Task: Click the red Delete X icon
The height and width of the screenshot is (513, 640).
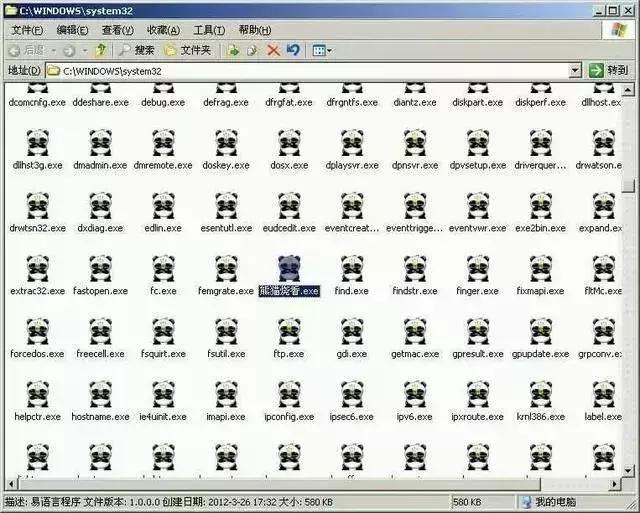Action: coord(273,50)
